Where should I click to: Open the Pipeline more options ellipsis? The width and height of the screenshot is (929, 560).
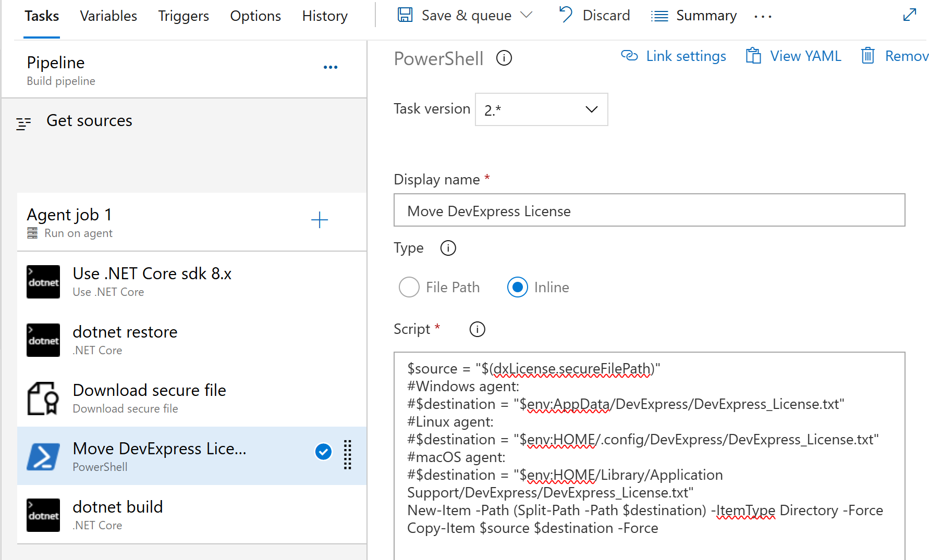click(331, 67)
